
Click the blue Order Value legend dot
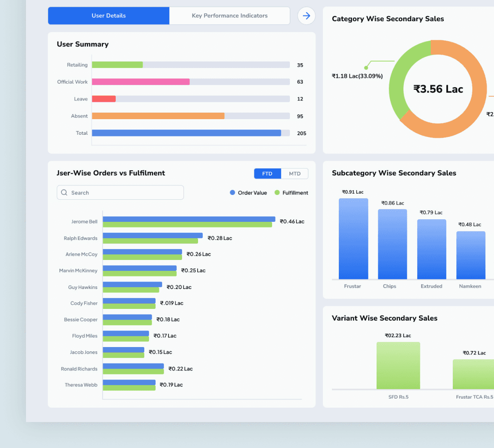click(x=233, y=192)
